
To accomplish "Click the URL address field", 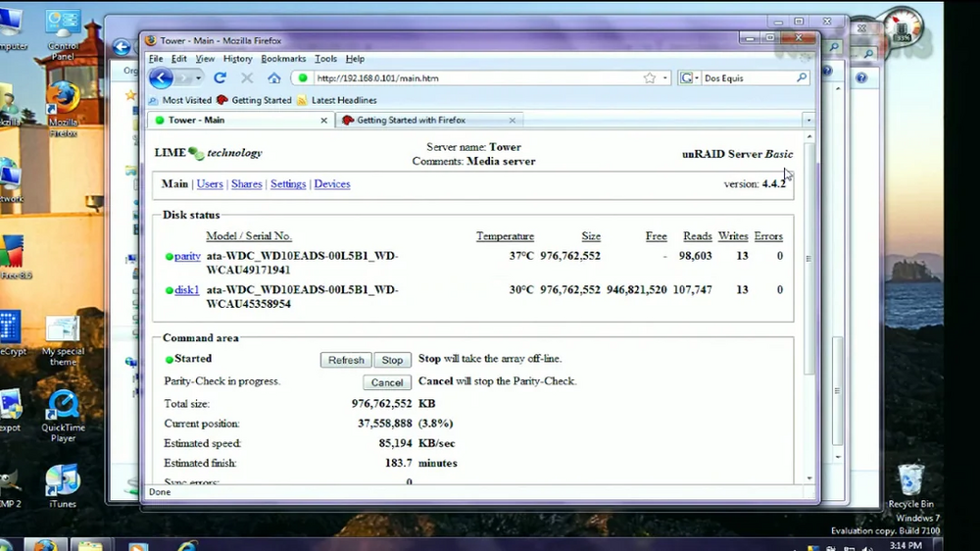I will tap(477, 78).
